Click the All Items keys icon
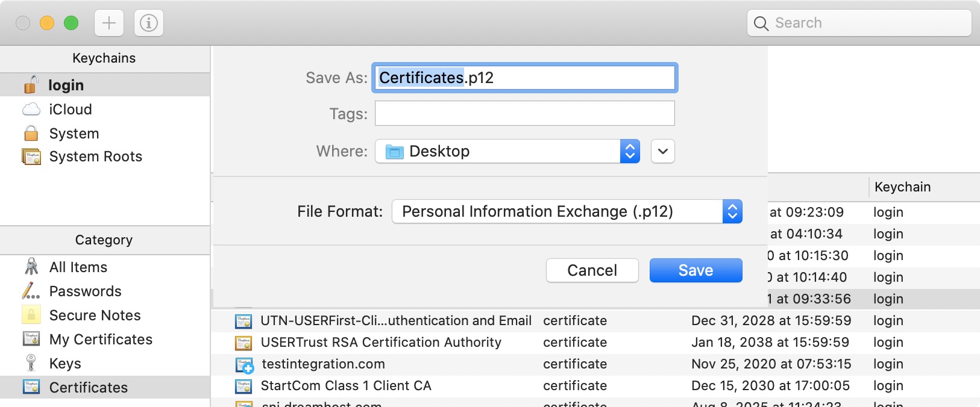This screenshot has height=407, width=980. 31,267
